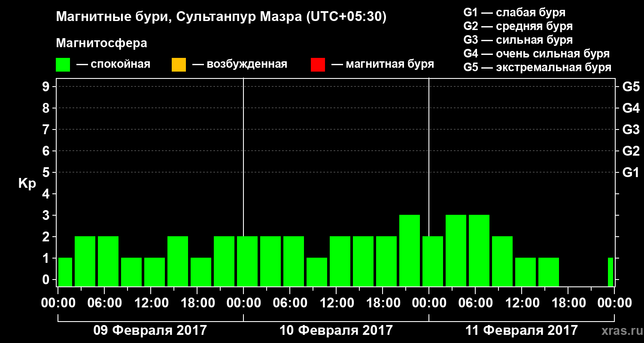This screenshot has height=343, width=644.
Task: Click the 09 Февраля 2017 date label
Action: (150, 331)
